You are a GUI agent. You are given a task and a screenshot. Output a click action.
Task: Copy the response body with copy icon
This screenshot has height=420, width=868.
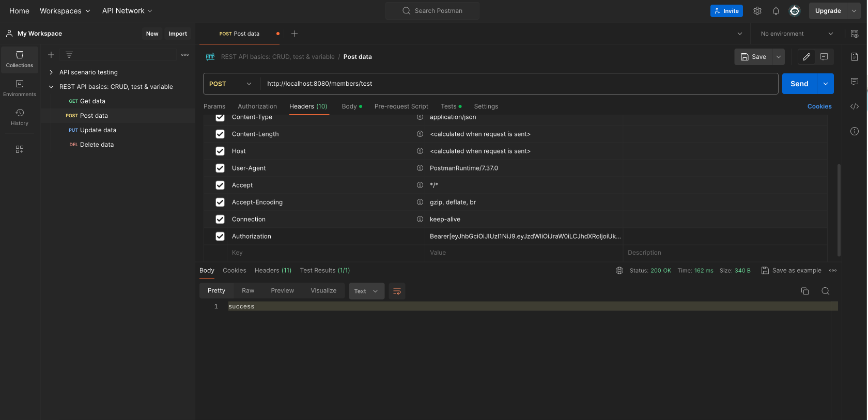click(x=805, y=291)
